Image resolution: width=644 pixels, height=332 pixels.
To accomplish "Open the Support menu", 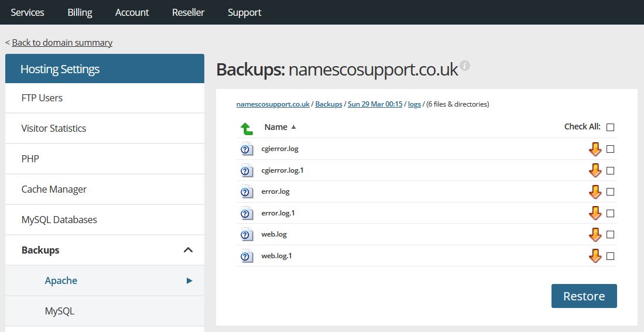I will (x=244, y=12).
